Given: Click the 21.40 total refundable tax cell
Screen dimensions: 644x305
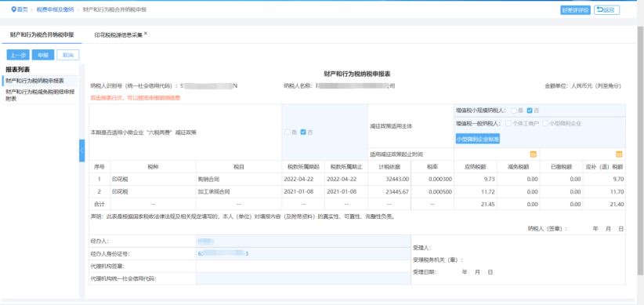Looking at the screenshot, I should [604, 204].
